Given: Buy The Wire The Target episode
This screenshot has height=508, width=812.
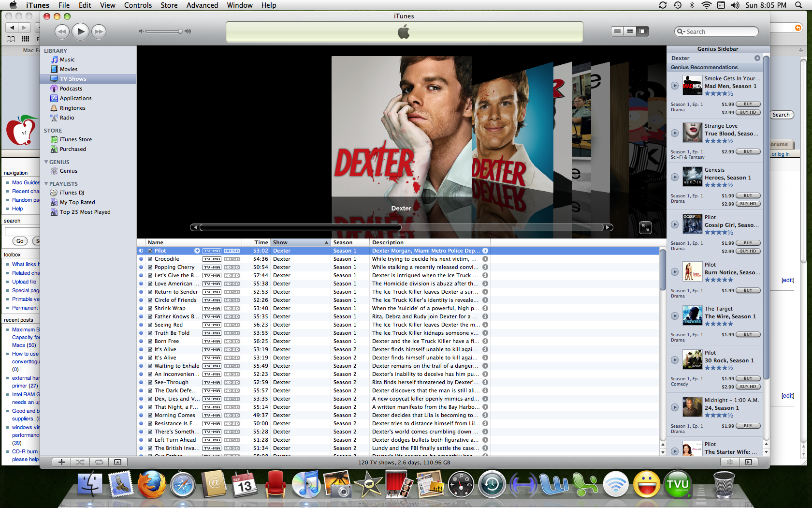Looking at the screenshot, I should (748, 334).
